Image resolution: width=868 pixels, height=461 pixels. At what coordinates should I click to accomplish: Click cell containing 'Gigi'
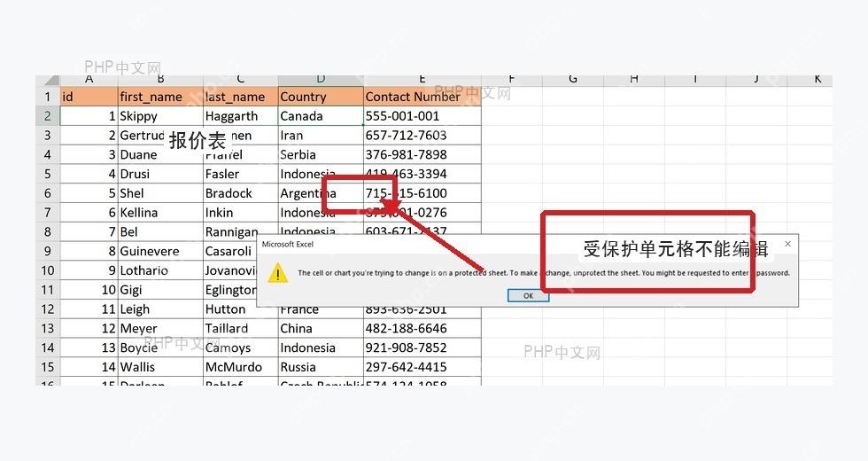coord(160,290)
